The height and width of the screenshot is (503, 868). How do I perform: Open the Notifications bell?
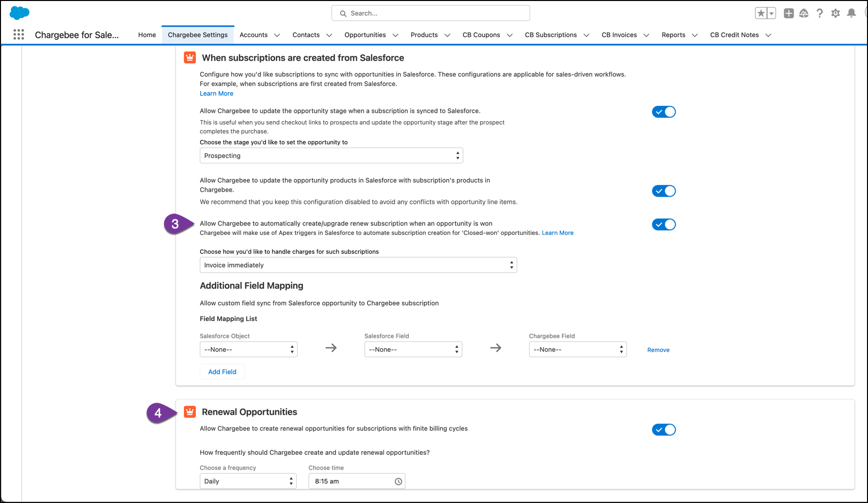click(x=851, y=13)
